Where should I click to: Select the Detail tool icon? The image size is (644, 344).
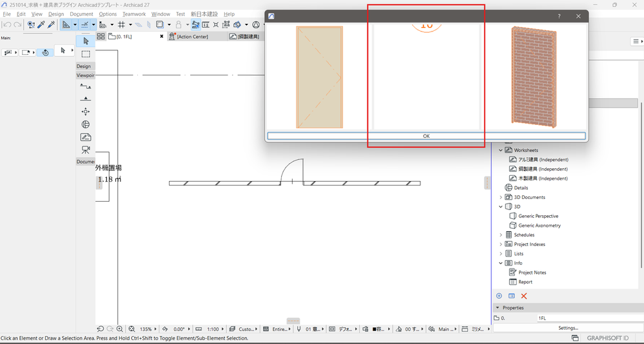[x=86, y=124]
